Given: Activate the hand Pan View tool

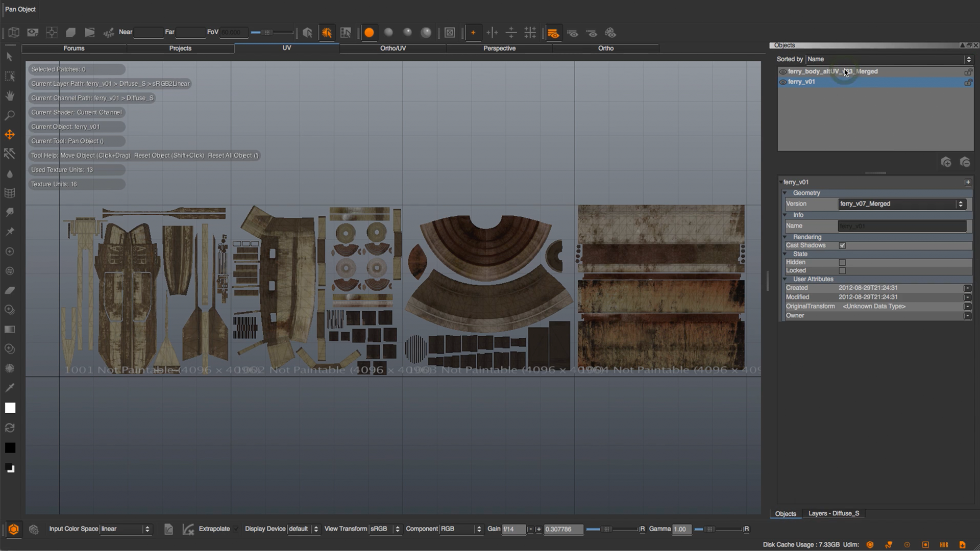Looking at the screenshot, I should (x=10, y=96).
